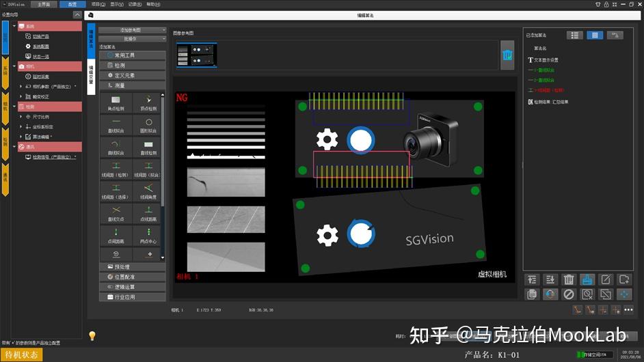
Task: Open the 定义元素 tool category
Action: pos(132,76)
